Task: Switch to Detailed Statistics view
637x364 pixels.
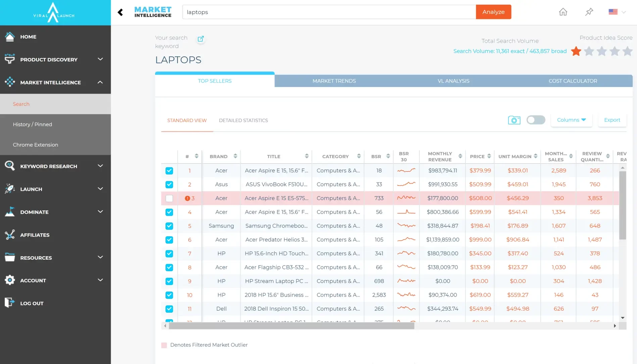Action: [x=243, y=120]
